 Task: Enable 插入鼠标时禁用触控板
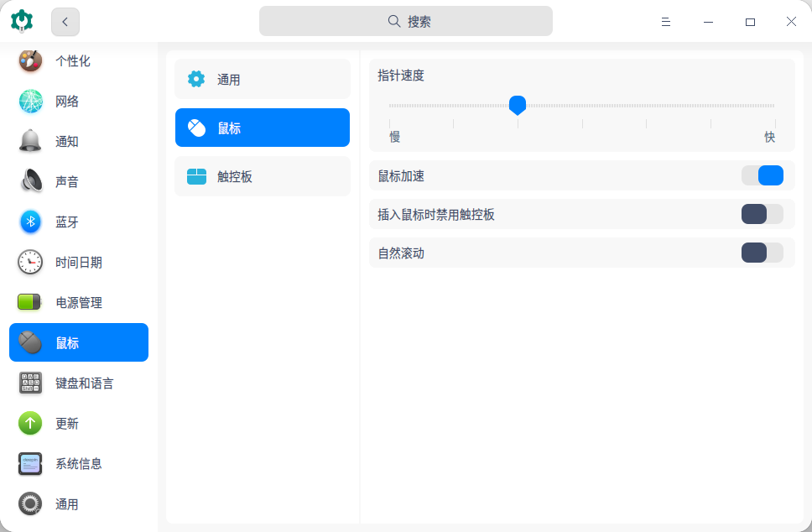pyautogui.click(x=763, y=214)
